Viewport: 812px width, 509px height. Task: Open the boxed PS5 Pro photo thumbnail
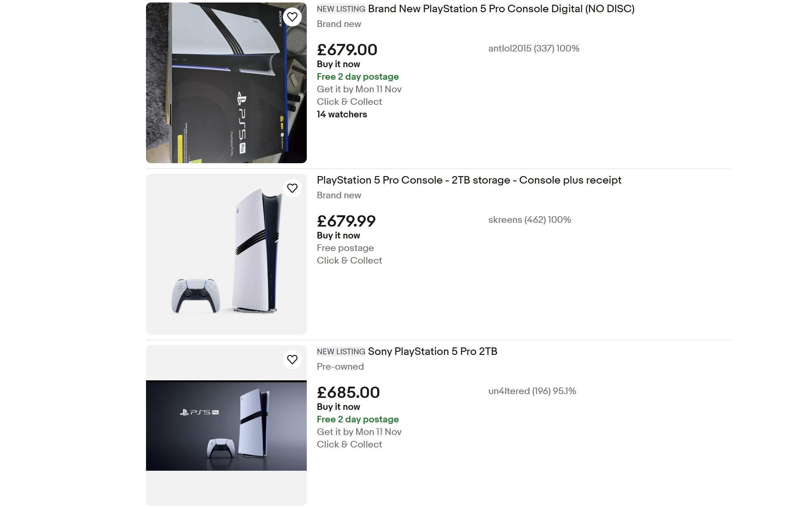tap(226, 83)
